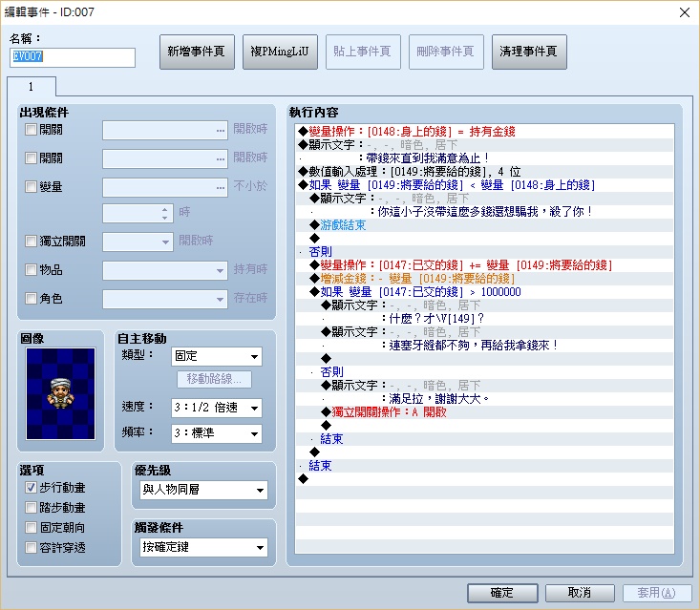This screenshot has height=610, width=700.
Task: Open the 速度 dropdown showing 3:1/2 倍速
Action: (x=217, y=408)
